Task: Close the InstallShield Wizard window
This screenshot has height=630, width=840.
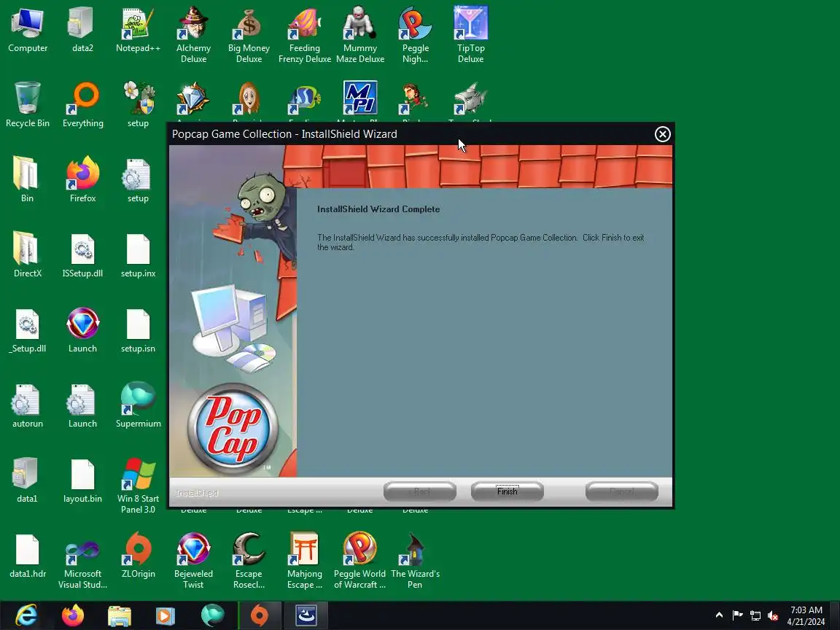Action: (x=662, y=134)
